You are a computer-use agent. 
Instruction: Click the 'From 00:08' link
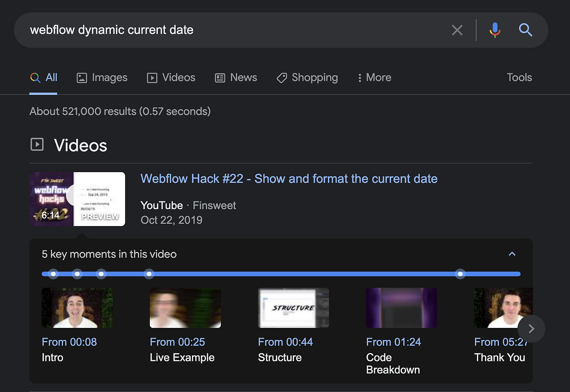(69, 342)
